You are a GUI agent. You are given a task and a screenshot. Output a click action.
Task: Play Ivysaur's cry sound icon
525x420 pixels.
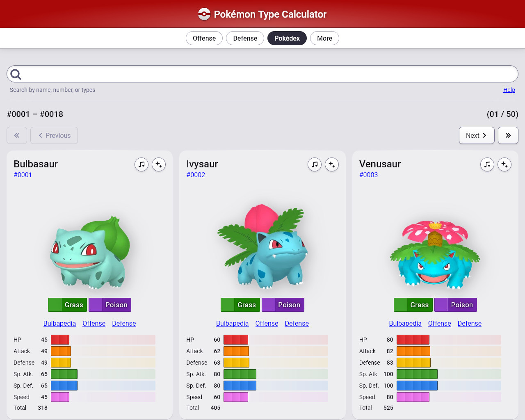(315, 164)
